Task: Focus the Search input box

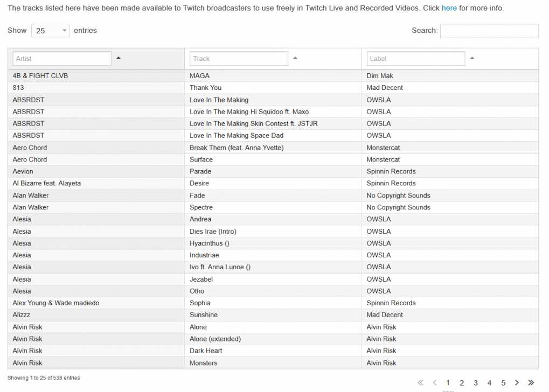Action: 489,31
